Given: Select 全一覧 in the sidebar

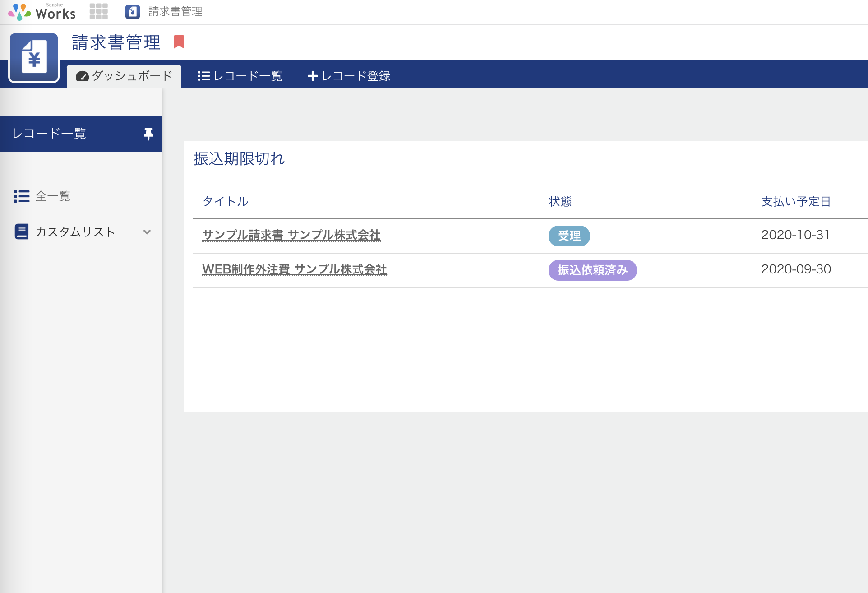Looking at the screenshot, I should [53, 196].
